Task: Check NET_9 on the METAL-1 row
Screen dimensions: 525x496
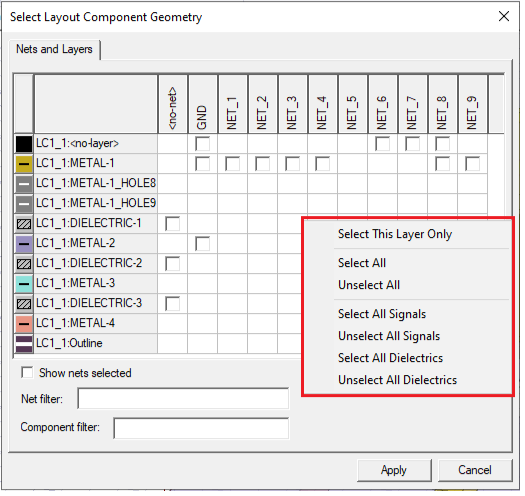Action: [x=472, y=164]
